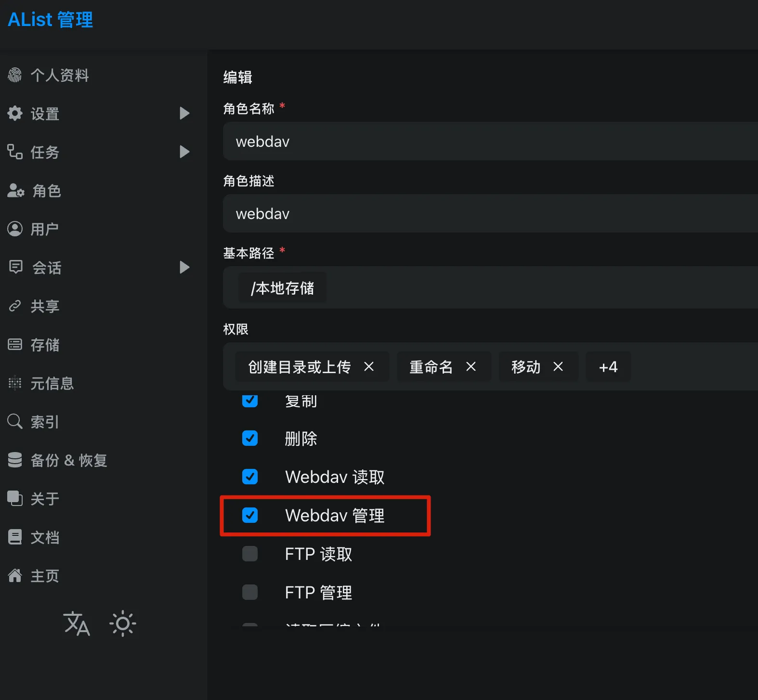
Task: Uncheck the 删除 permission checkbox
Action: 250,438
